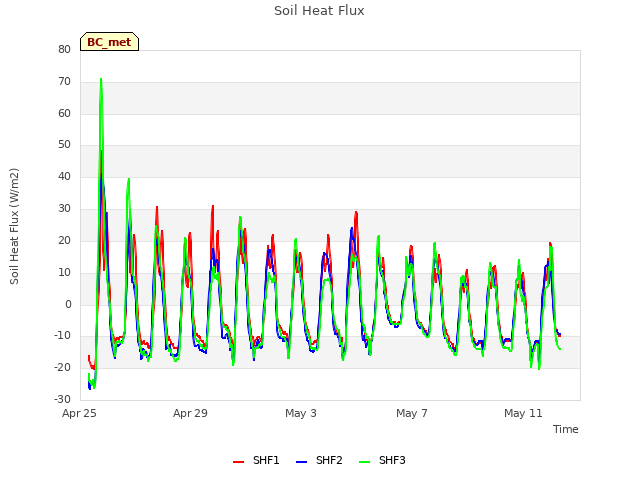Click the 60 y-axis tick label
This screenshot has height=480, width=640.
coord(64,113)
